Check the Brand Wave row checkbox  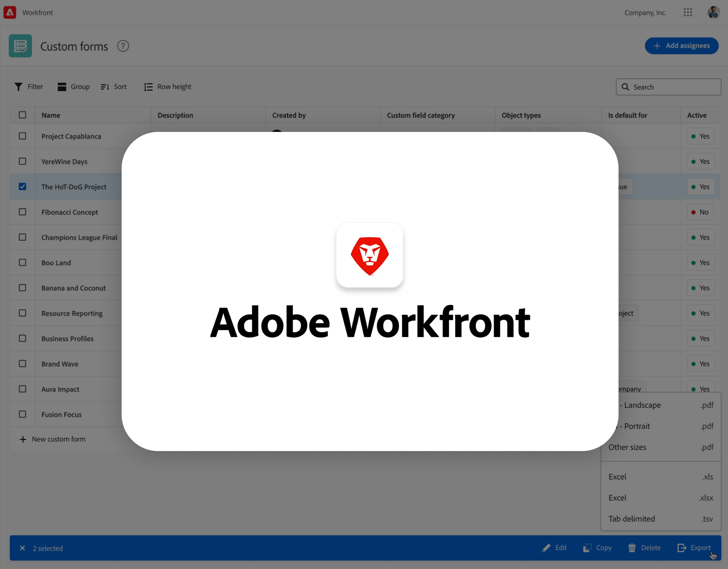[x=22, y=364]
